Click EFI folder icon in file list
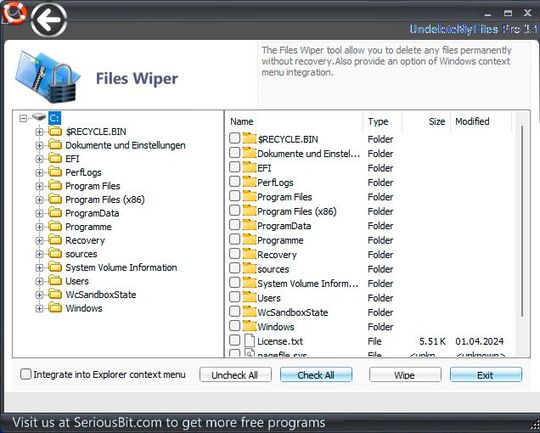The image size is (540, 433). pos(249,167)
